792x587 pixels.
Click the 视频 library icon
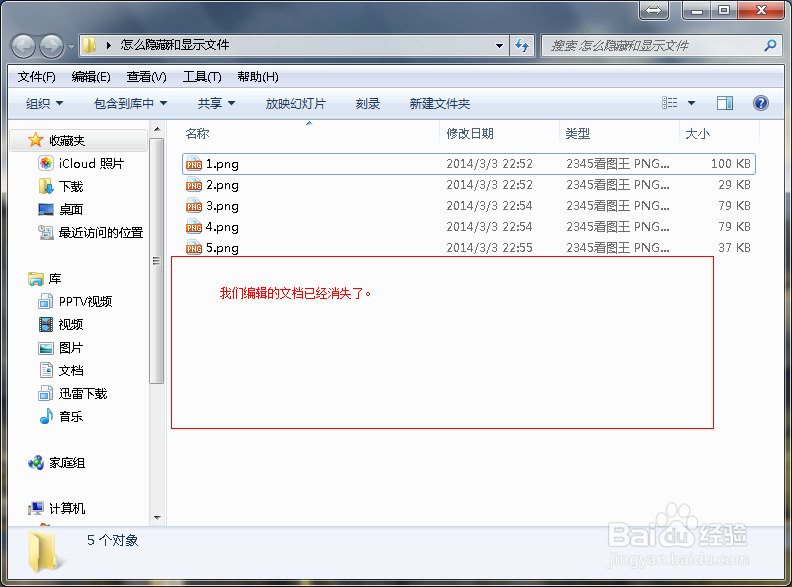(x=45, y=324)
